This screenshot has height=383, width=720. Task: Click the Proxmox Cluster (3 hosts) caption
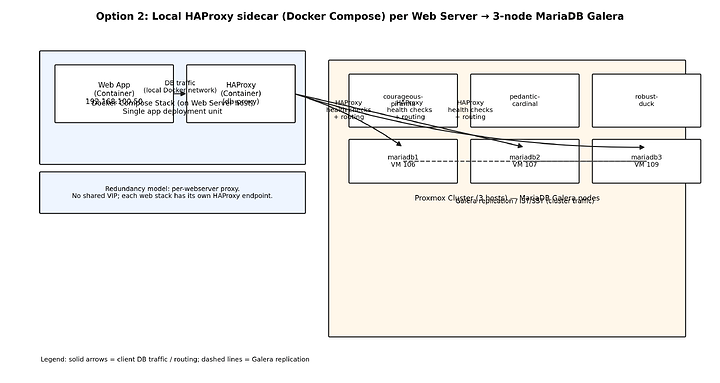[x=507, y=198]
